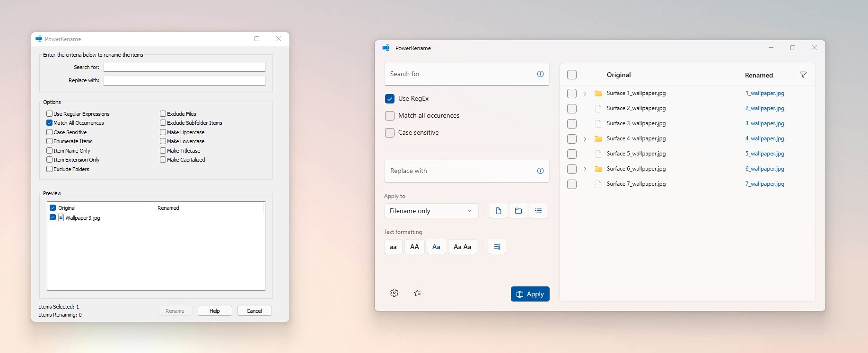Open the Filename only dropdown
The width and height of the screenshot is (868, 353).
(430, 211)
